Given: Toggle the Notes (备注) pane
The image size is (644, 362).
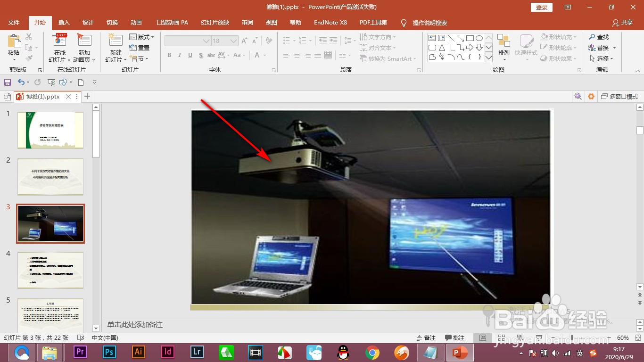Looking at the screenshot, I should 426,338.
